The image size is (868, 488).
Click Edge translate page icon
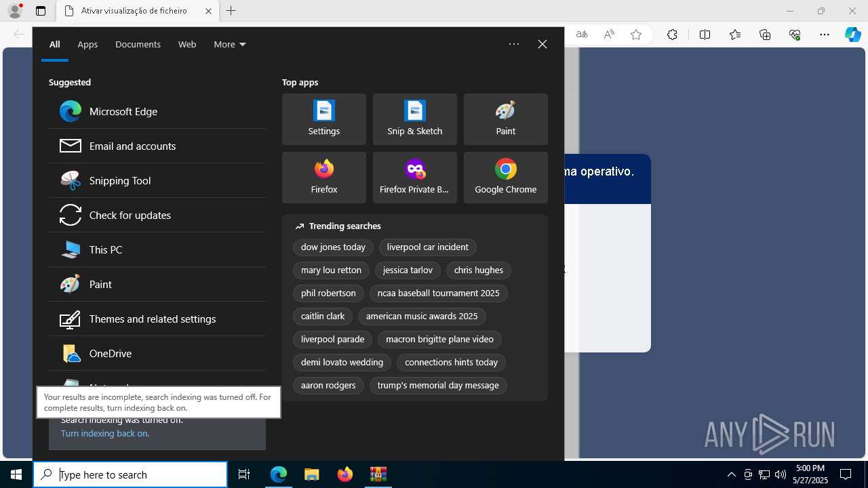tap(582, 35)
